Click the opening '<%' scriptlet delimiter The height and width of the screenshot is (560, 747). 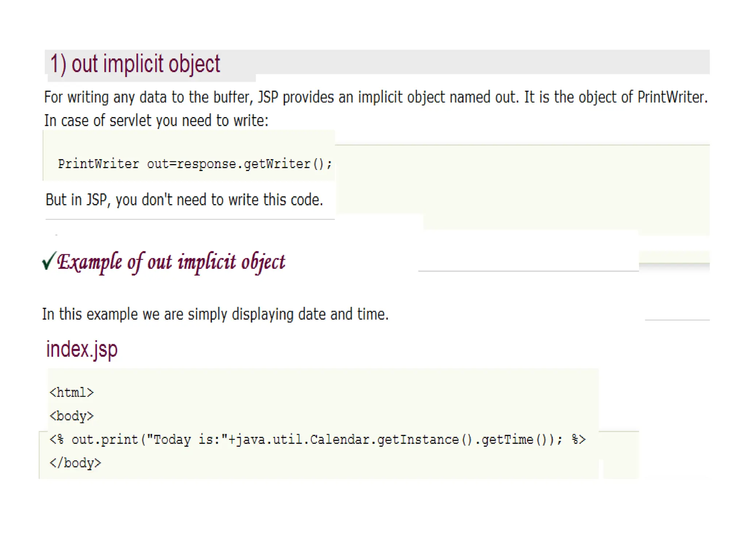click(x=57, y=440)
